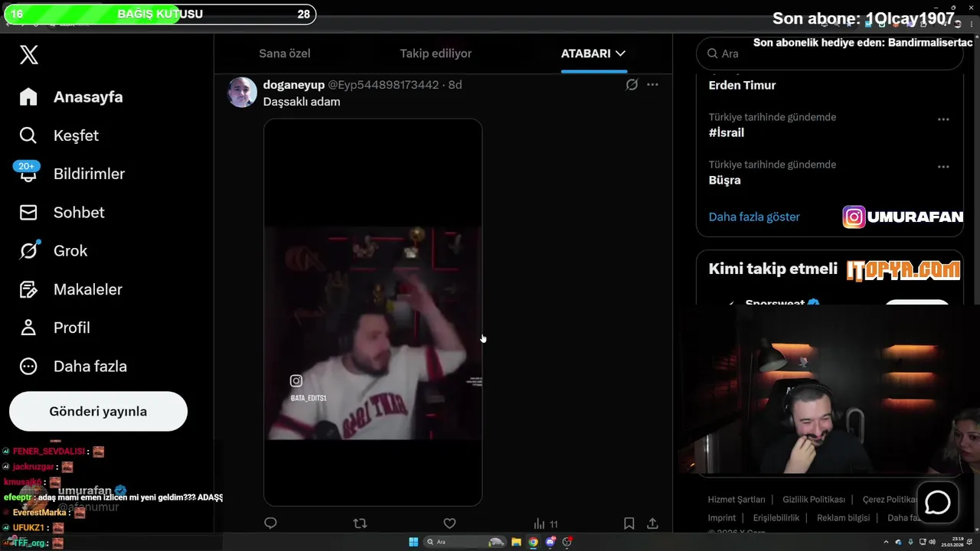
Task: Bookmark the doganeyup tweet
Action: 629,523
